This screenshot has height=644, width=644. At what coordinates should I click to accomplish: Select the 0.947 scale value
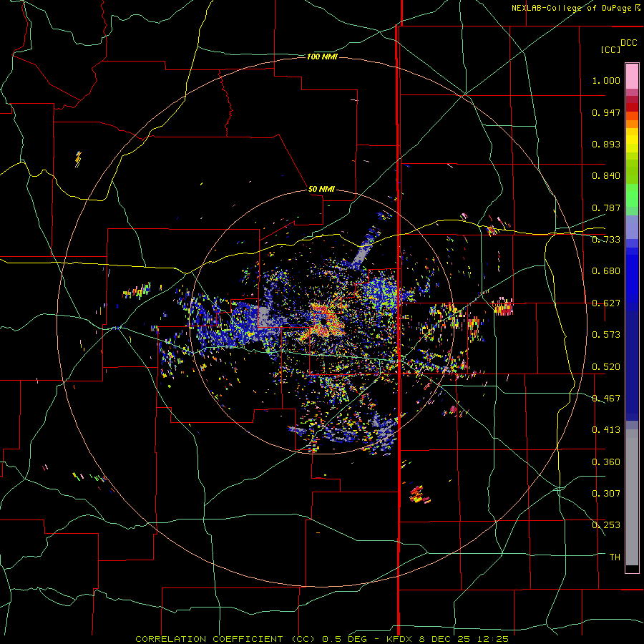606,112
